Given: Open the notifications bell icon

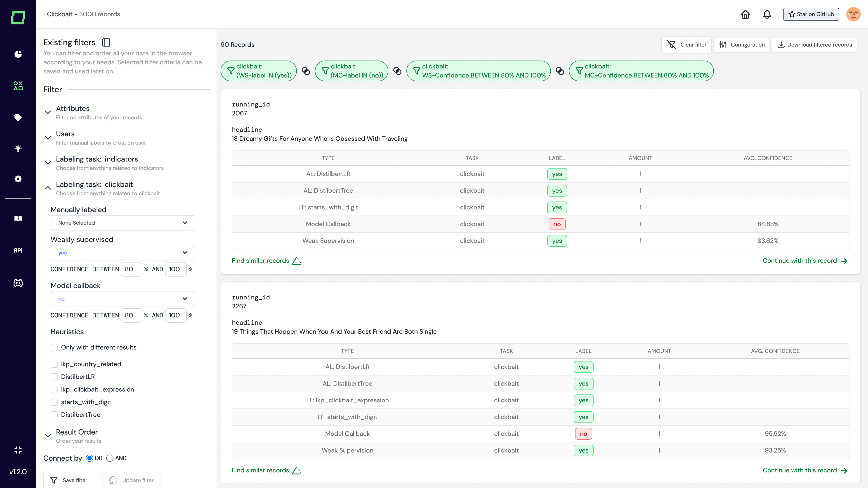Looking at the screenshot, I should 767,14.
